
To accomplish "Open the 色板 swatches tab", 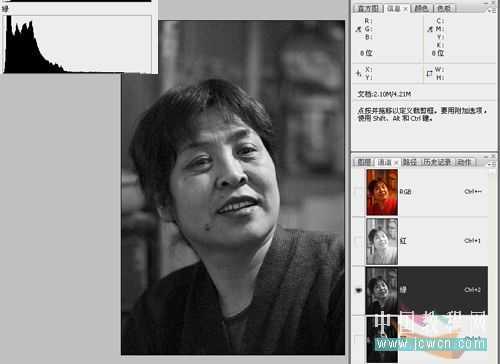I will pos(444,8).
